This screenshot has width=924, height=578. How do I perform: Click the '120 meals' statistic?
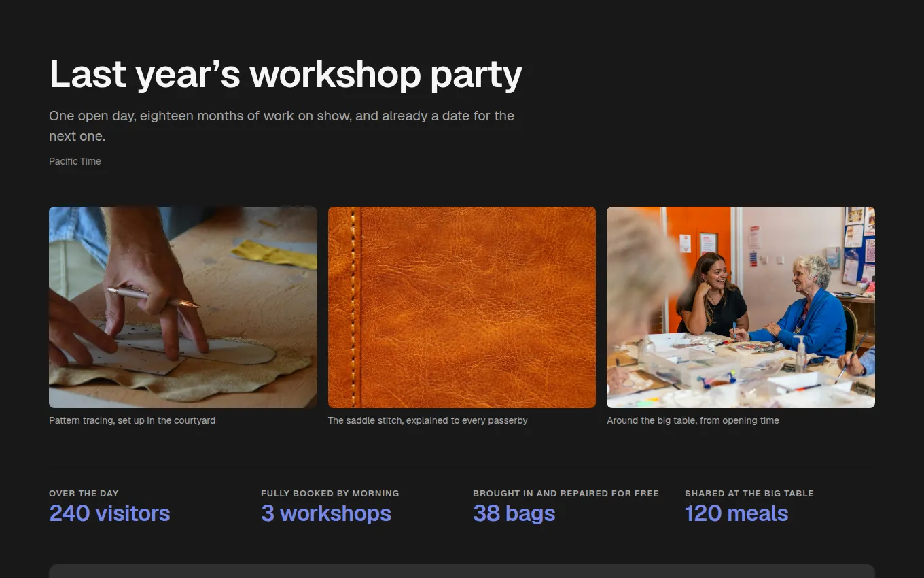[736, 513]
